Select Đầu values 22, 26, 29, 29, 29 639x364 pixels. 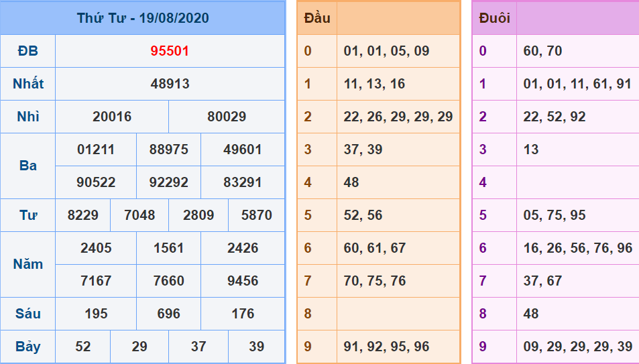[x=398, y=117]
